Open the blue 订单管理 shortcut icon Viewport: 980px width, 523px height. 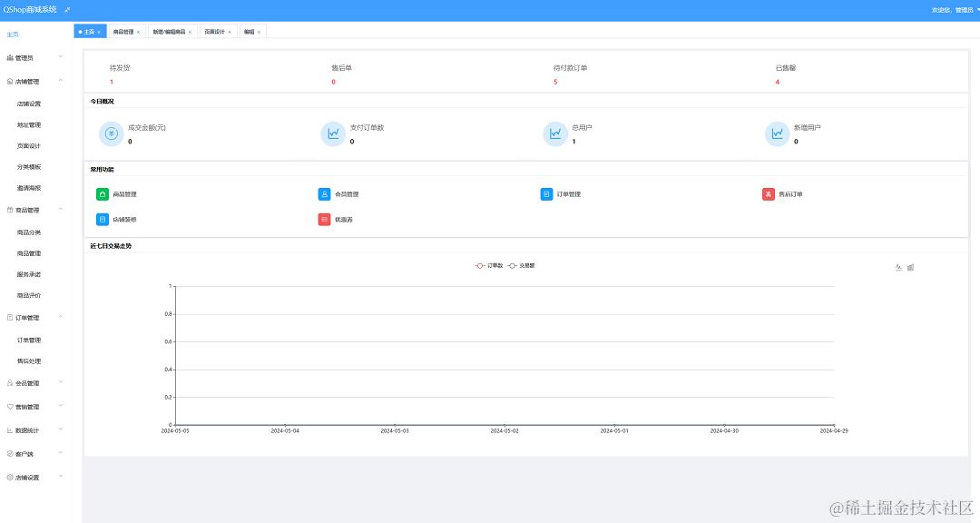[546, 194]
